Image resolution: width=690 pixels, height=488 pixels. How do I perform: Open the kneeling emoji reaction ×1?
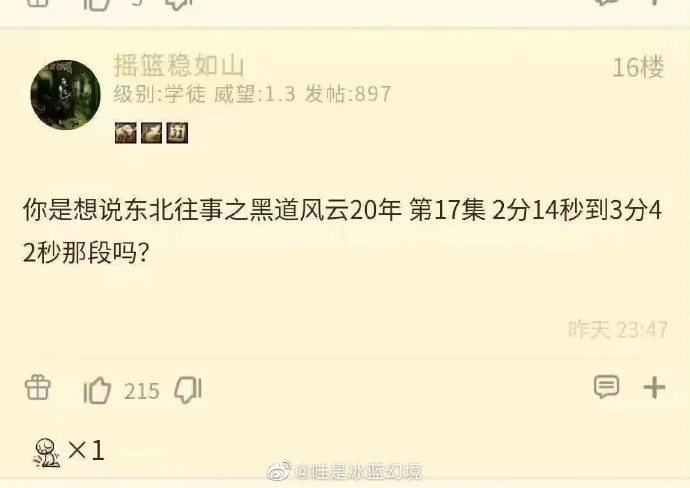coord(69,451)
